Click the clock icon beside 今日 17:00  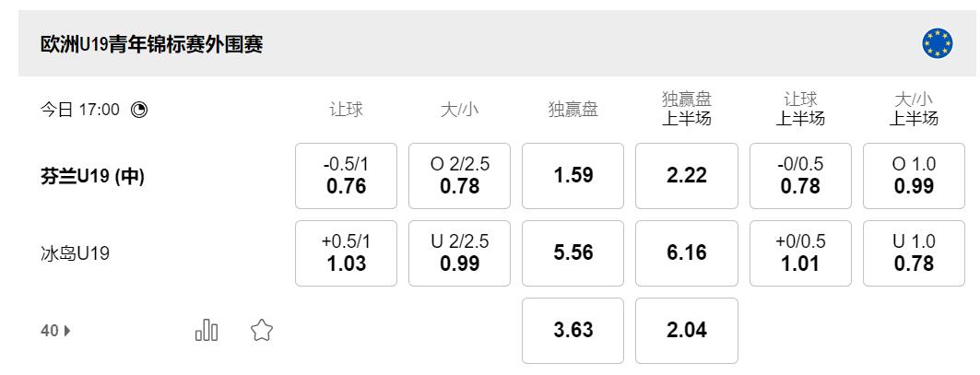coord(139,110)
